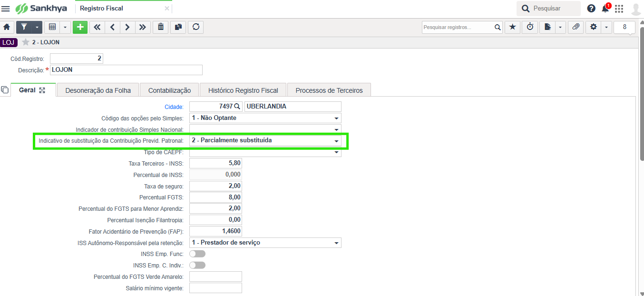The height and width of the screenshot is (296, 644).
Task: Click the Cidade link label
Action: coord(174,107)
